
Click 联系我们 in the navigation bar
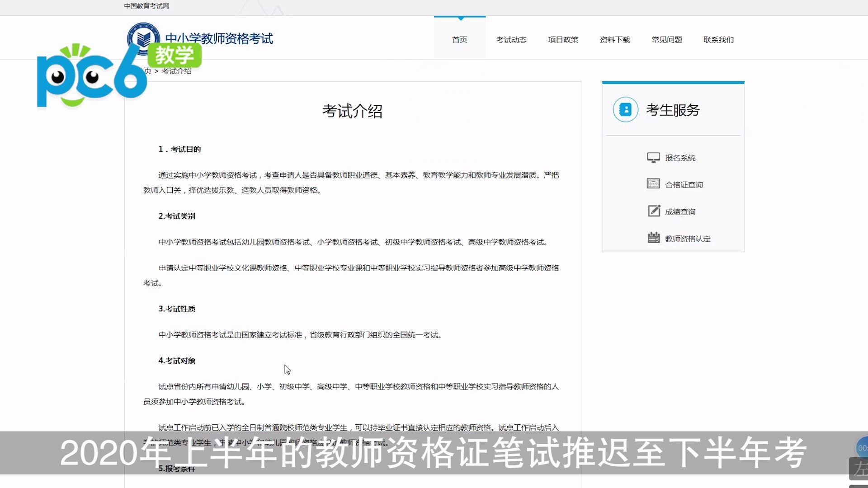coord(719,40)
